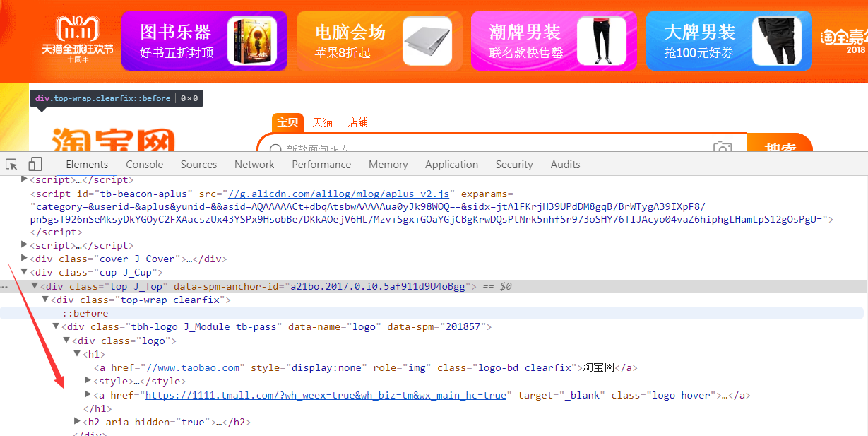Viewport: 868px width, 436px height.
Task: Switch to the Application tab
Action: (x=451, y=164)
